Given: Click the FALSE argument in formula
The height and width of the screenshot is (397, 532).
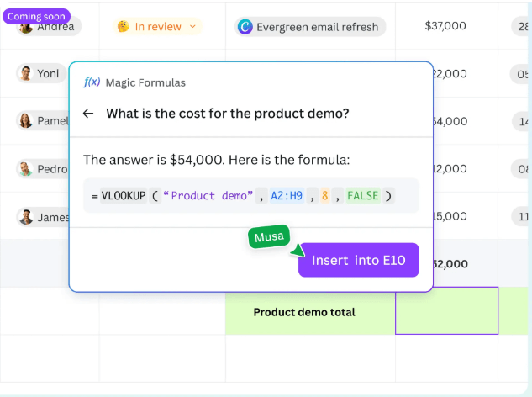Looking at the screenshot, I should pos(363,196).
